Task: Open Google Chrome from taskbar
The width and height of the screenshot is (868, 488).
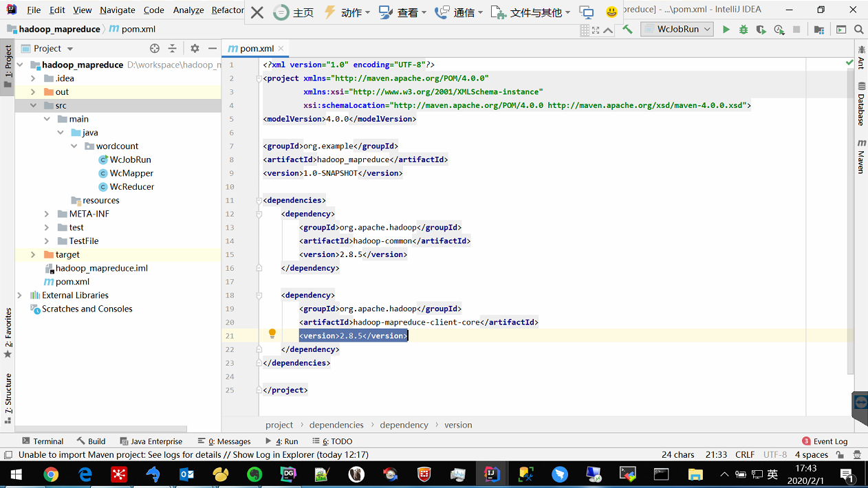Action: 51,474
